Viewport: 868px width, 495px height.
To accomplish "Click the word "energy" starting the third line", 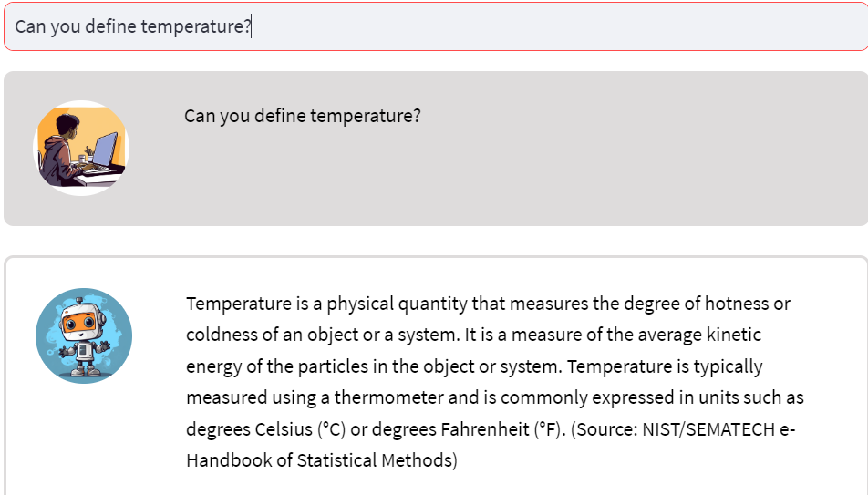I will tap(214, 366).
